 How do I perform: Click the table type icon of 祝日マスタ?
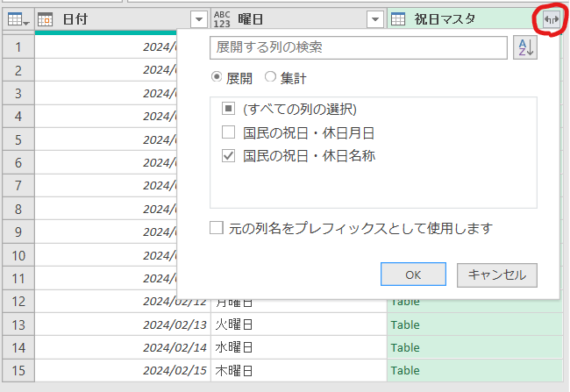(x=398, y=18)
